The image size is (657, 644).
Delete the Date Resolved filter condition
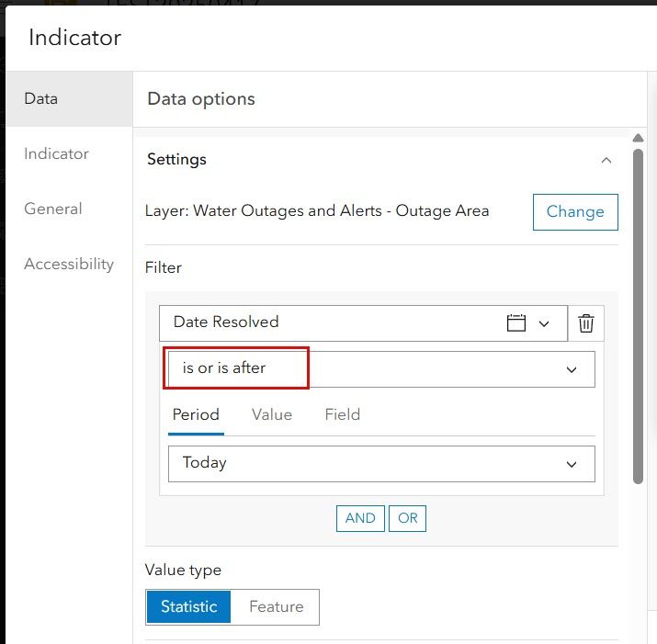[586, 323]
